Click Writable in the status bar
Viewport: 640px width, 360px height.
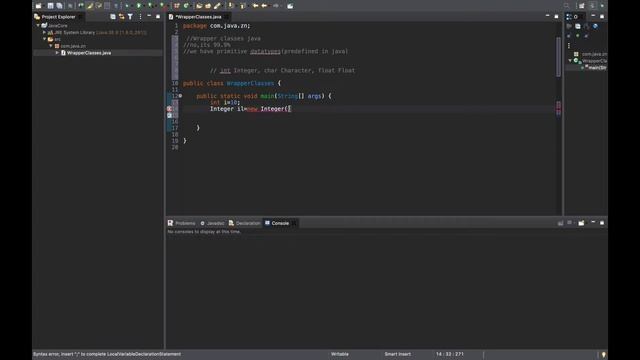[340, 354]
